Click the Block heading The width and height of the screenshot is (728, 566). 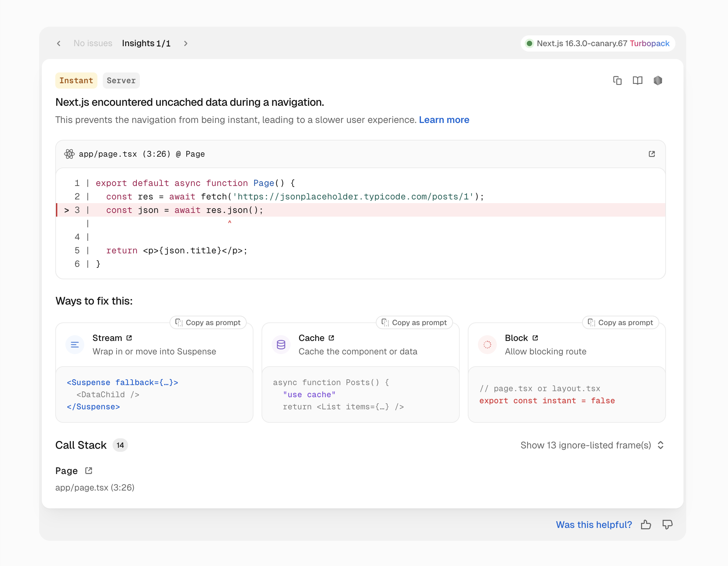pyautogui.click(x=516, y=338)
